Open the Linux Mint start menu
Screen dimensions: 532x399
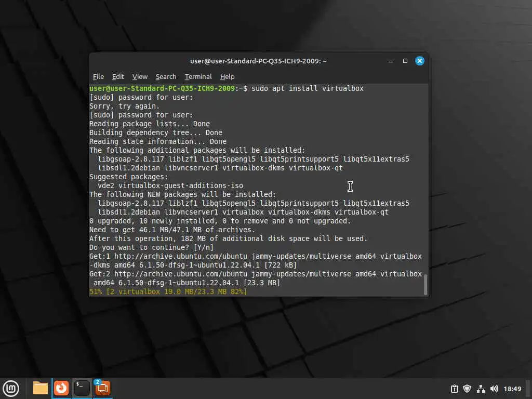pyautogui.click(x=11, y=388)
